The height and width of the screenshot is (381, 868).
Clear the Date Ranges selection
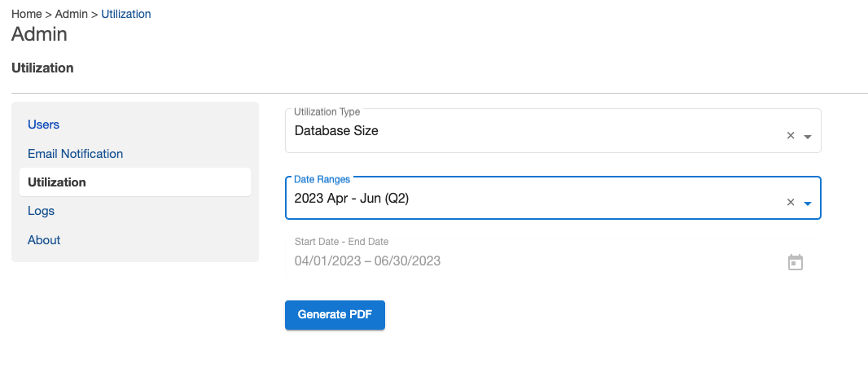(790, 203)
